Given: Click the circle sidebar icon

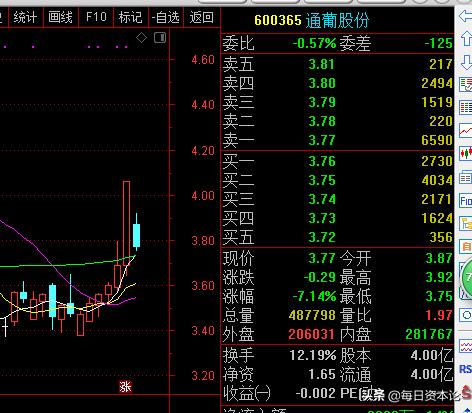Looking at the screenshot, I should point(466,315).
